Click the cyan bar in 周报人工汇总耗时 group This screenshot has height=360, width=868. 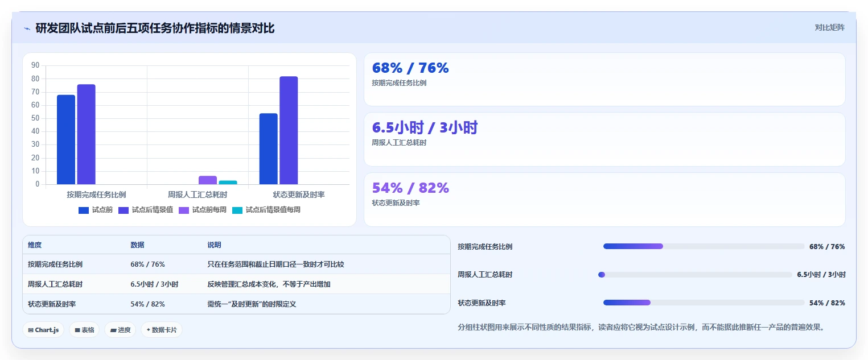[228, 183]
